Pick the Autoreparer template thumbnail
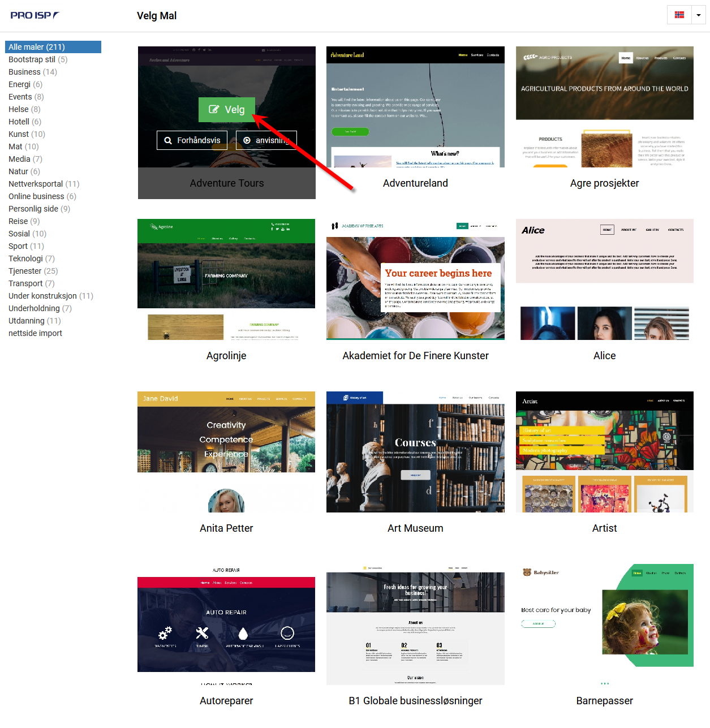 226,624
